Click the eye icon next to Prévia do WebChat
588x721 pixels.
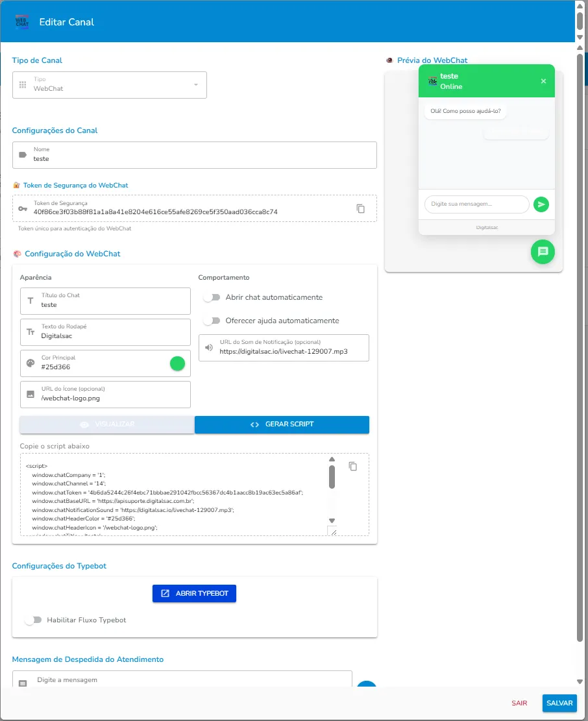[389, 60]
